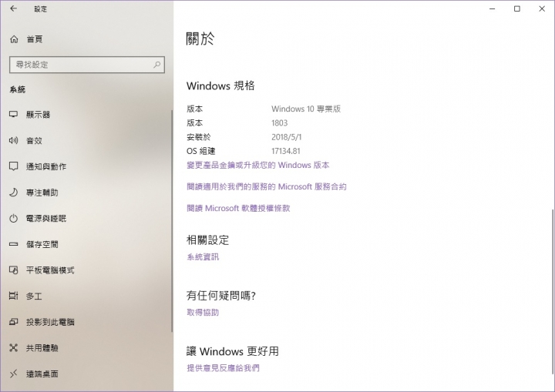Open the Home (首頁) icon
This screenshot has height=392, width=555.
[14, 39]
